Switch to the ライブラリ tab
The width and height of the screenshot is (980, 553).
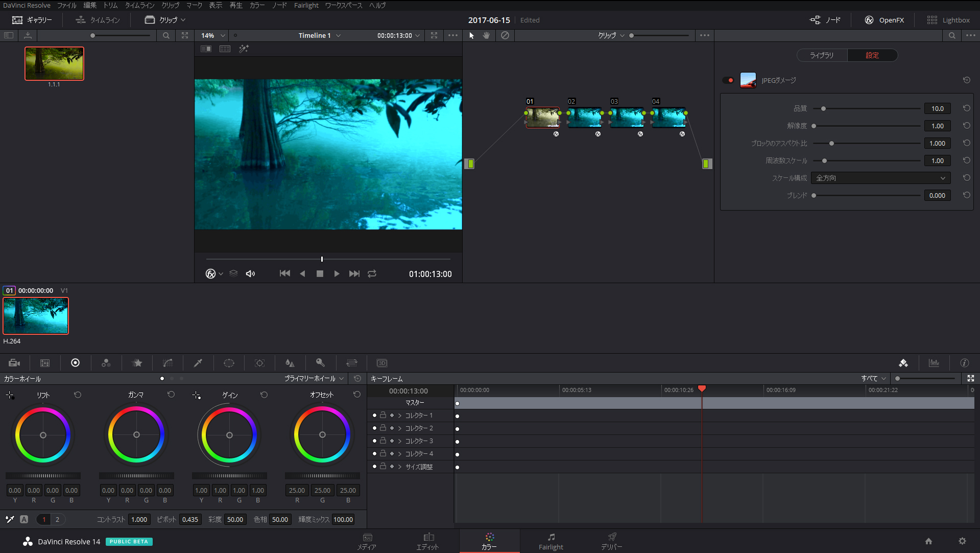point(822,55)
